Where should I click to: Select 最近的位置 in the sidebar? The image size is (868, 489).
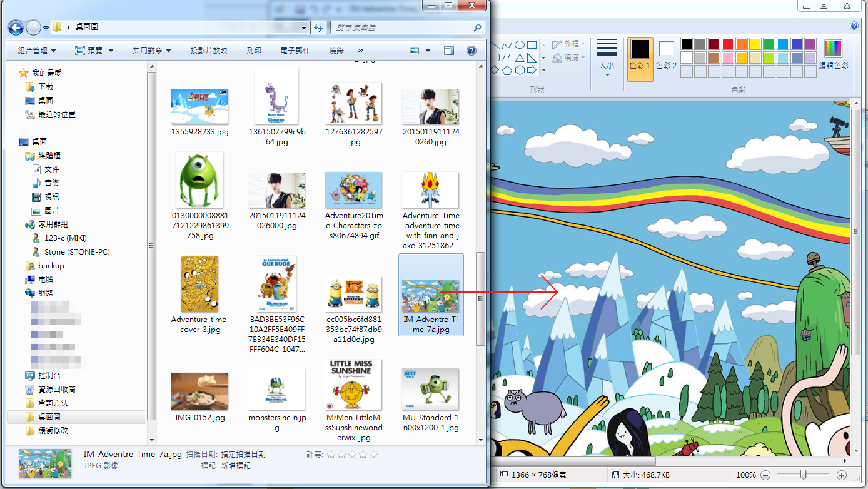[x=56, y=114]
